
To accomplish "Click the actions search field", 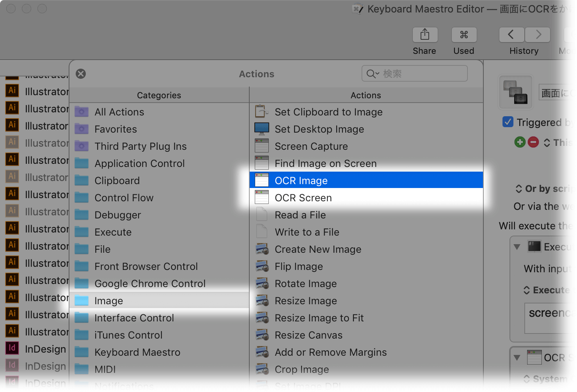I will point(414,74).
